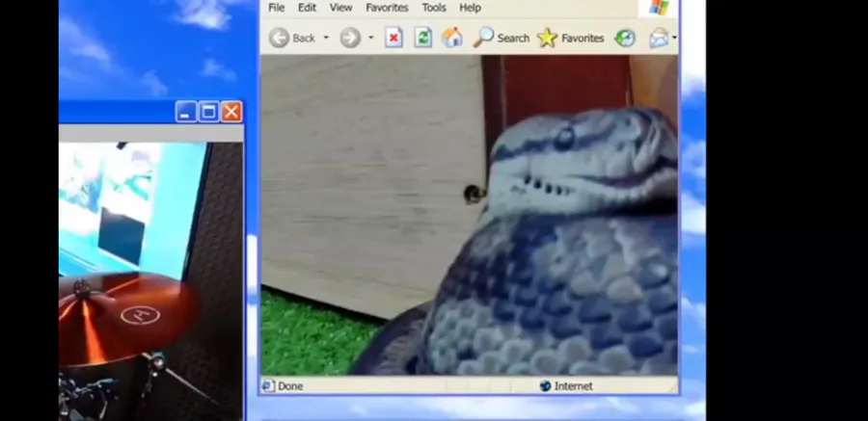This screenshot has height=421, width=868.
Task: Refresh the page with green arrows icon
Action: (423, 38)
